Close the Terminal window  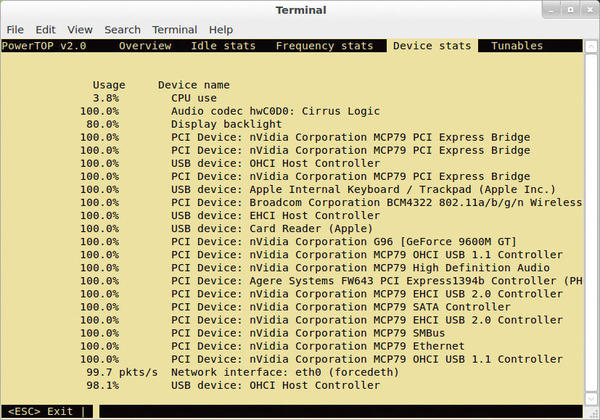coord(590,10)
